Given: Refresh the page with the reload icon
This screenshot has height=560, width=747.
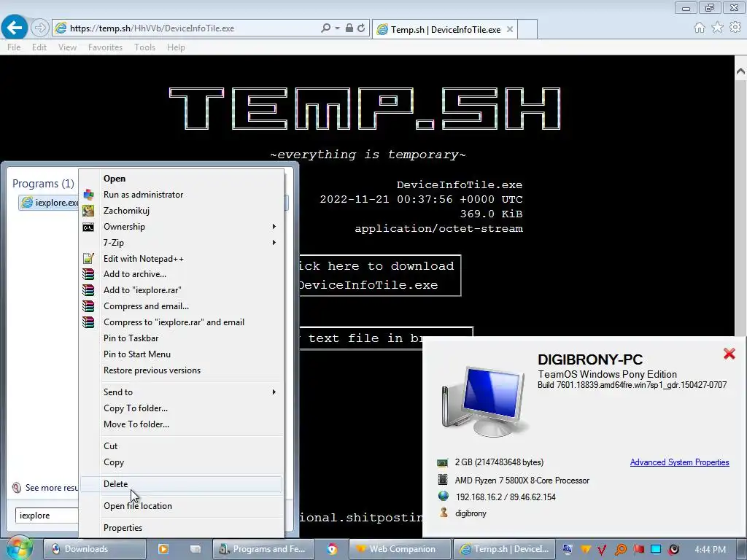Looking at the screenshot, I should (x=361, y=28).
